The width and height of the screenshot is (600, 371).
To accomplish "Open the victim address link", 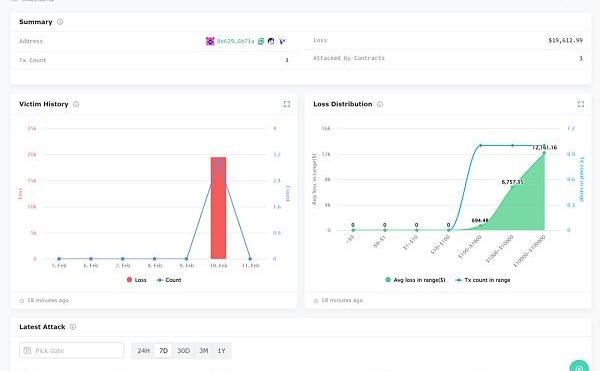I will (235, 41).
